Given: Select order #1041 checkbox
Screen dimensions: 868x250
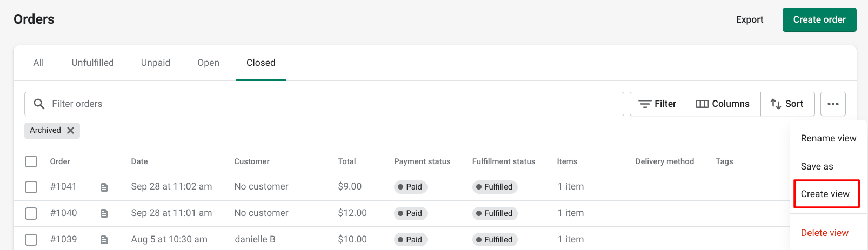Looking at the screenshot, I should [x=31, y=187].
